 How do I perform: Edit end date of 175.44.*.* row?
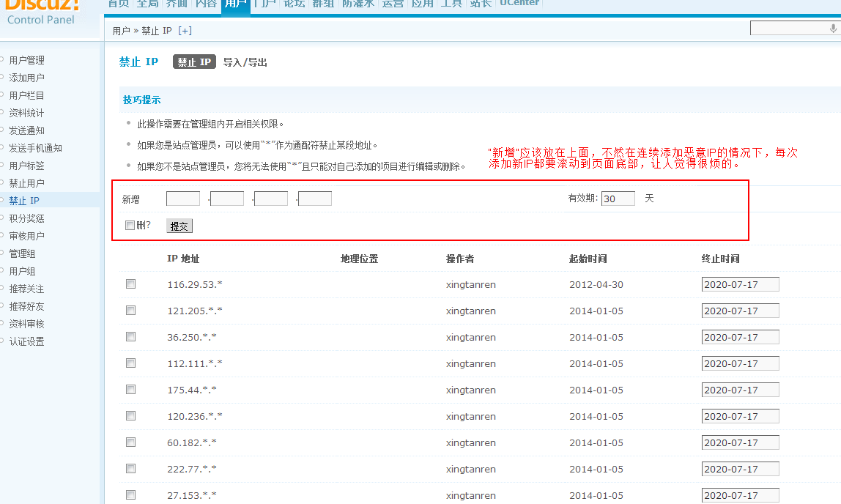coord(740,389)
